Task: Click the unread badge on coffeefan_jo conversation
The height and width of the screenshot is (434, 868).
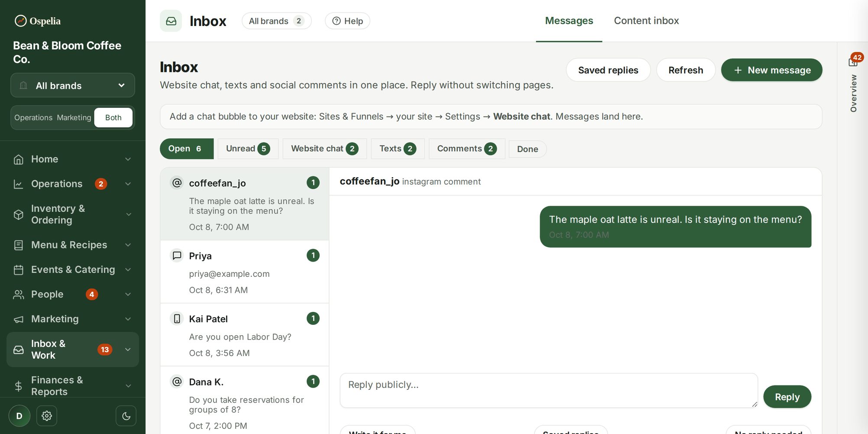Action: coord(313,183)
